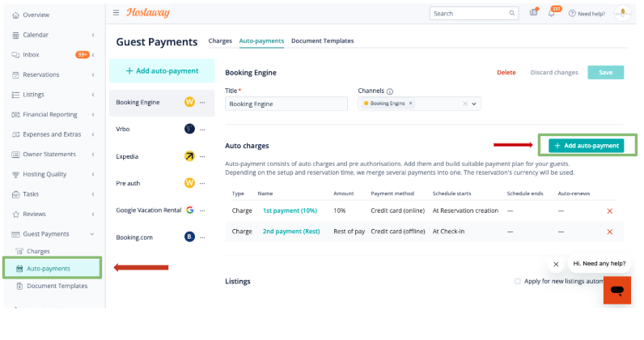Click the Overview home icon in sidebar
The image size is (644, 340).
(x=15, y=15)
